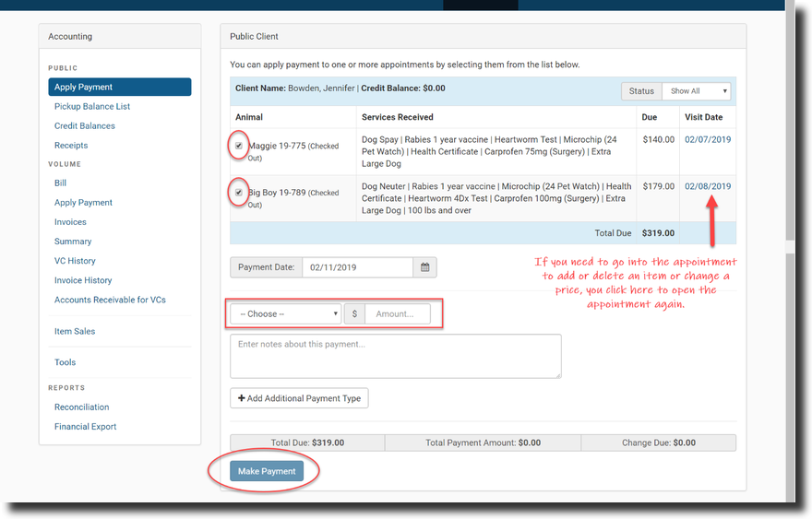The height and width of the screenshot is (519, 812).
Task: Open the 02/07/2019 visit date link
Action: [708, 139]
